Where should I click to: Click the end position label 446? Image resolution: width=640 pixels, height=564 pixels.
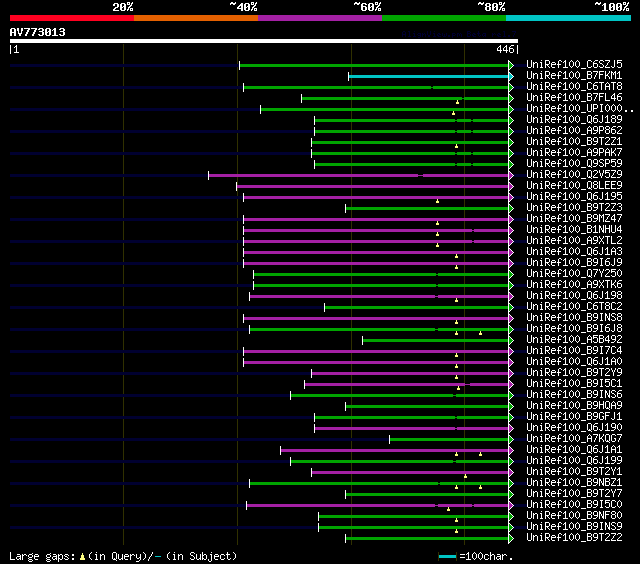click(x=505, y=49)
